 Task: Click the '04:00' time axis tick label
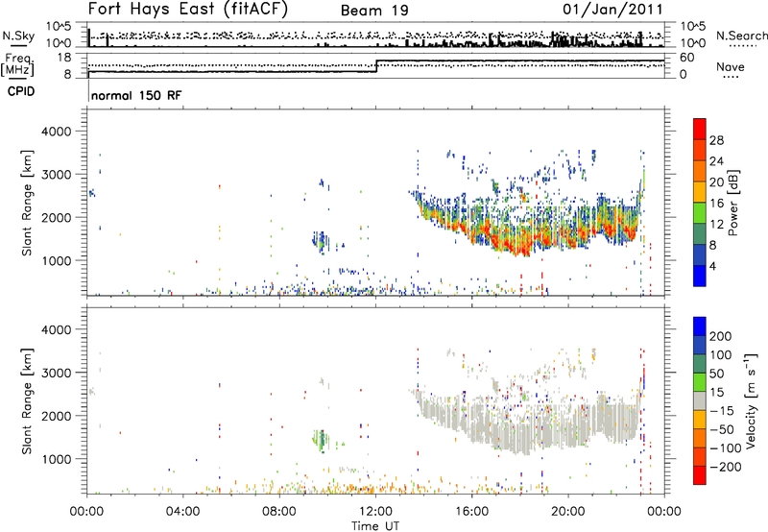183,512
